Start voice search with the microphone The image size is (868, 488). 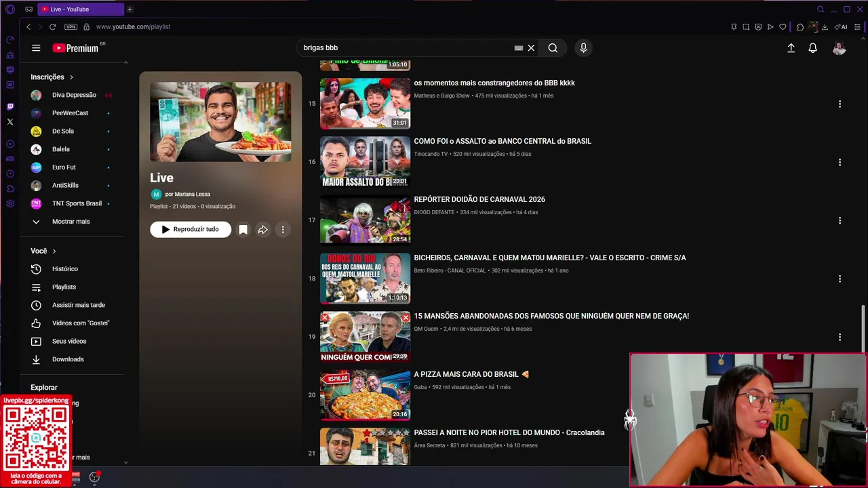pyautogui.click(x=583, y=48)
